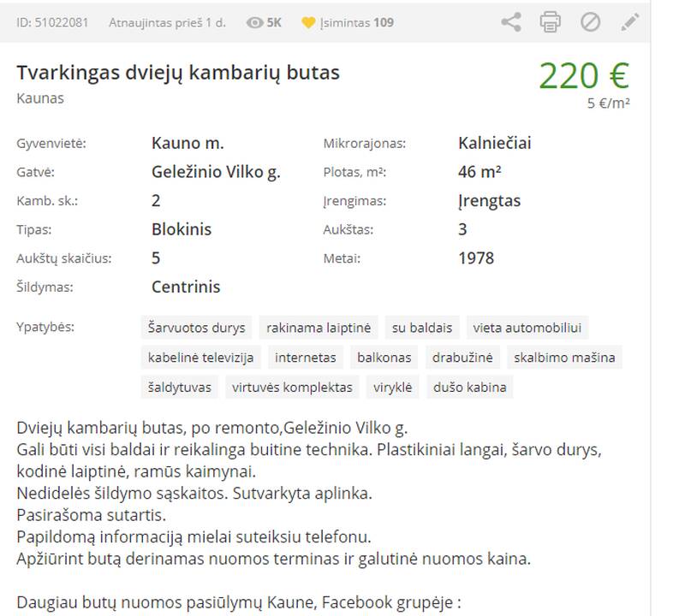Click the 'dušo kabina' tag
The width and height of the screenshot is (673, 616).
point(469,388)
